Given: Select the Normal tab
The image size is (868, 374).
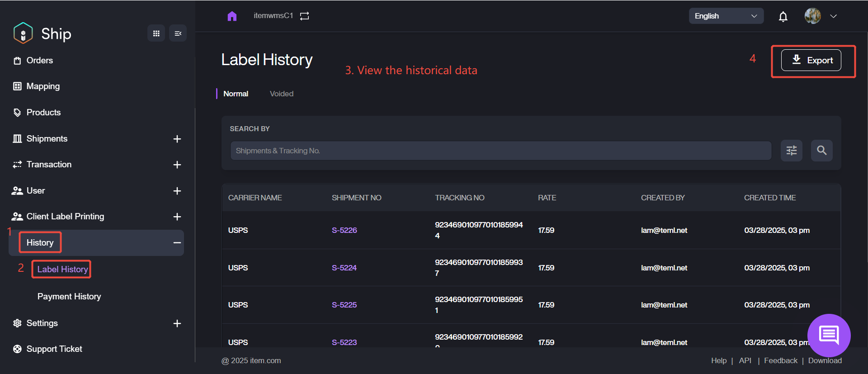Looking at the screenshot, I should tap(236, 94).
